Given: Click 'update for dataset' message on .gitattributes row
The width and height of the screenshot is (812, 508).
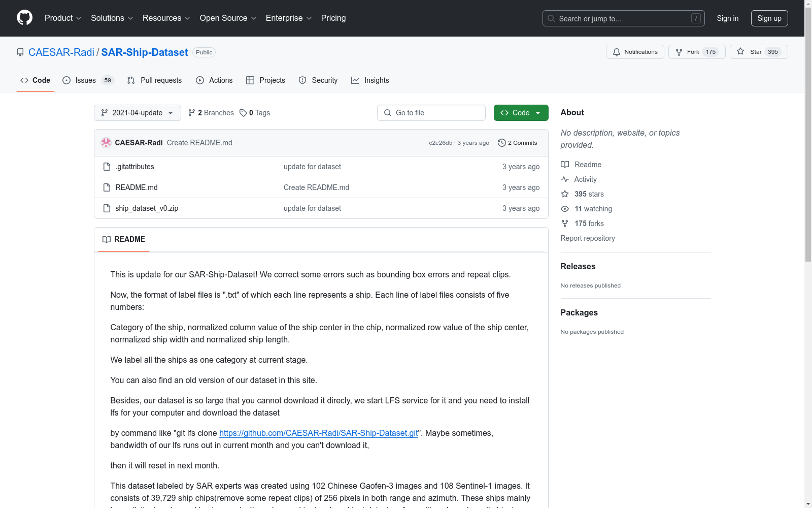Looking at the screenshot, I should (x=312, y=167).
